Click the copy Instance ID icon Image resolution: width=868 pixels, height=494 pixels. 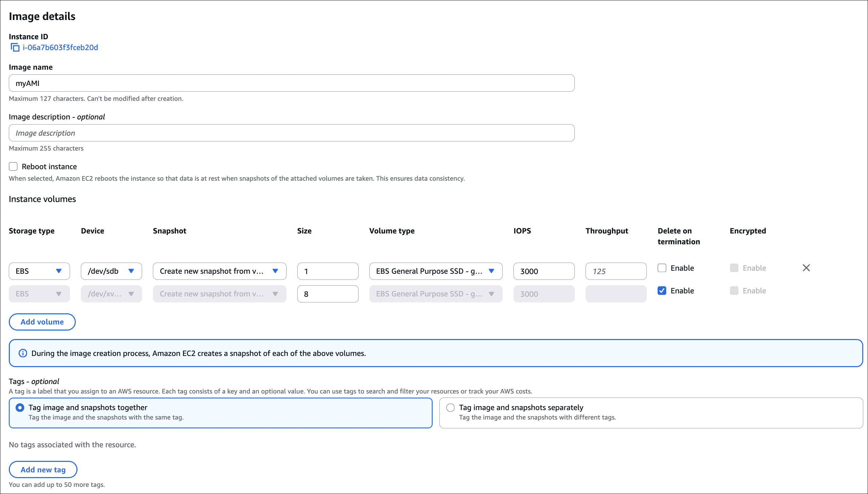point(15,47)
